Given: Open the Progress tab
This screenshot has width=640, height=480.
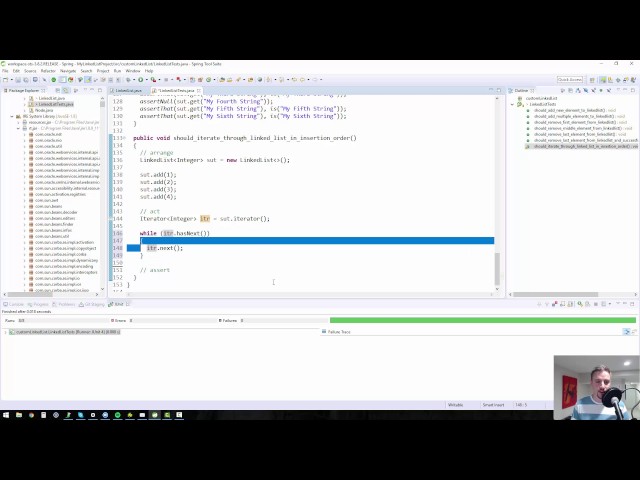Looking at the screenshot, I should pos(38,304).
